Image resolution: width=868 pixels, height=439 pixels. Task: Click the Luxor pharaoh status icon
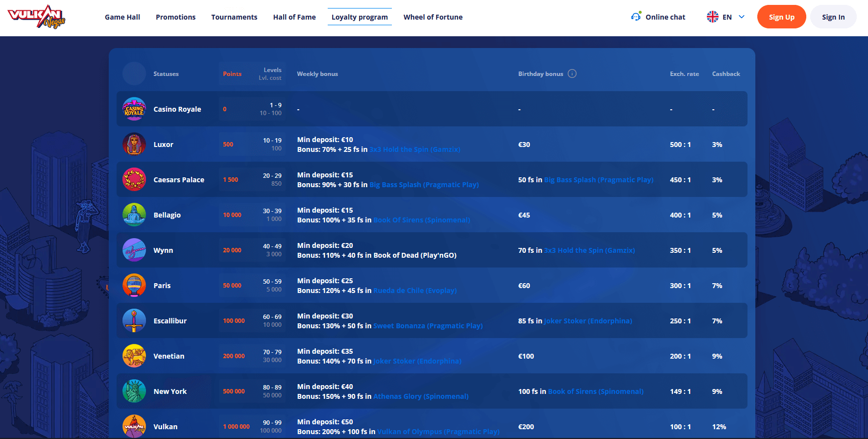point(134,144)
